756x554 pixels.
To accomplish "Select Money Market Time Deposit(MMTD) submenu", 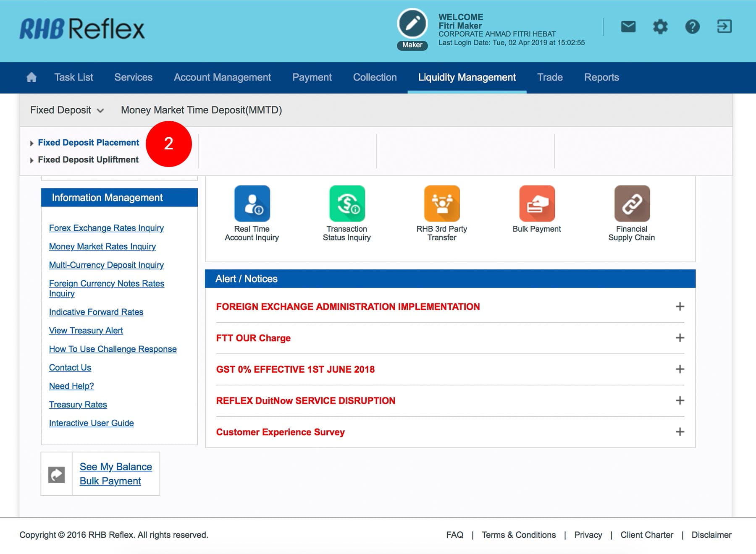I will pos(201,110).
